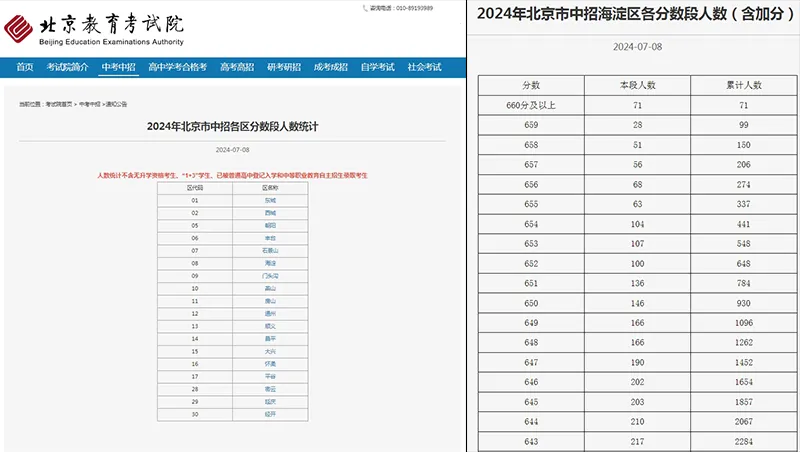Click consultation phone number 010-89193989

(x=414, y=8)
